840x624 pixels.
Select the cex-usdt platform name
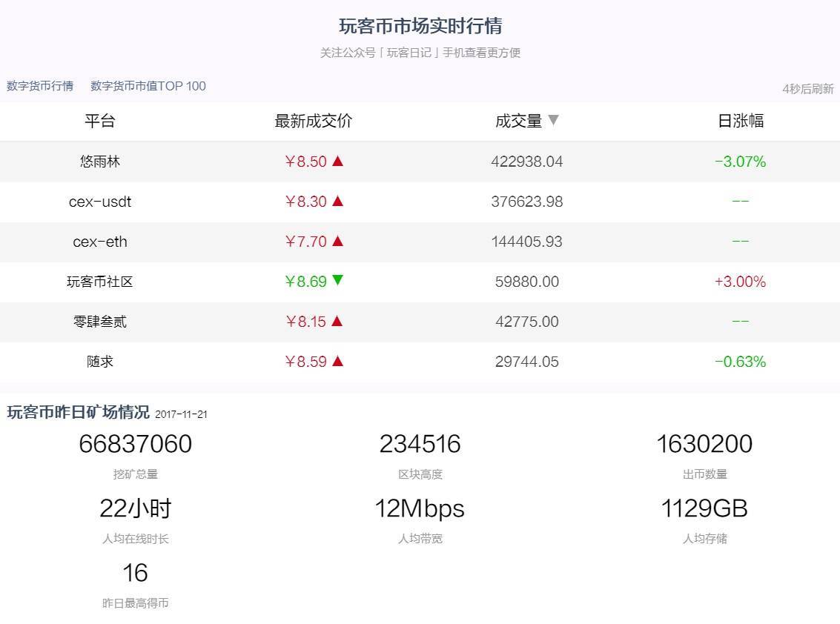pyautogui.click(x=100, y=202)
